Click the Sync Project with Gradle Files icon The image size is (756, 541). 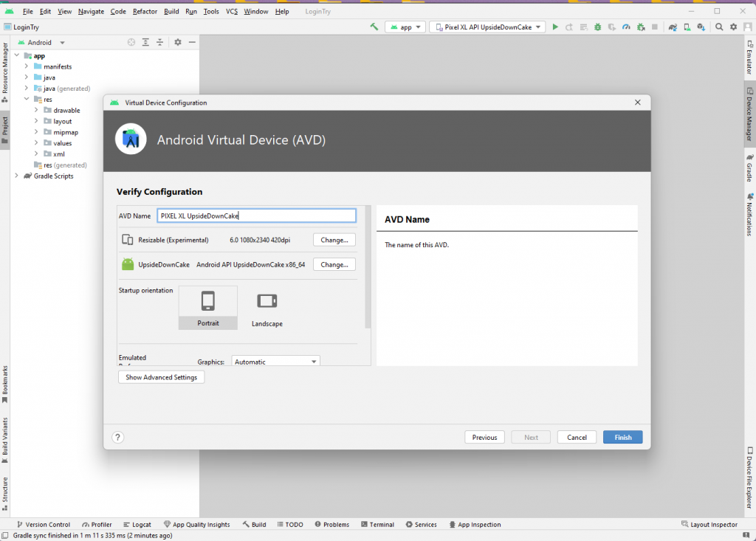(673, 27)
